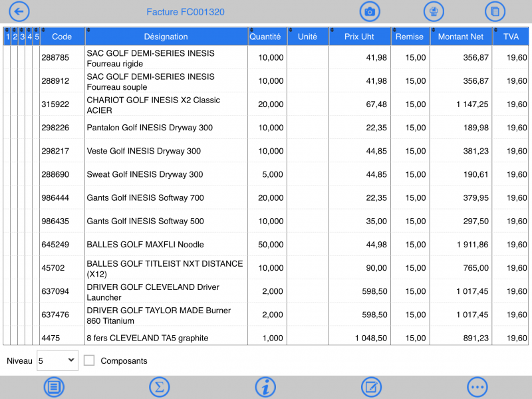This screenshot has height=399, width=532.
Task: Open the more options ellipsis icon
Action: pos(477,387)
